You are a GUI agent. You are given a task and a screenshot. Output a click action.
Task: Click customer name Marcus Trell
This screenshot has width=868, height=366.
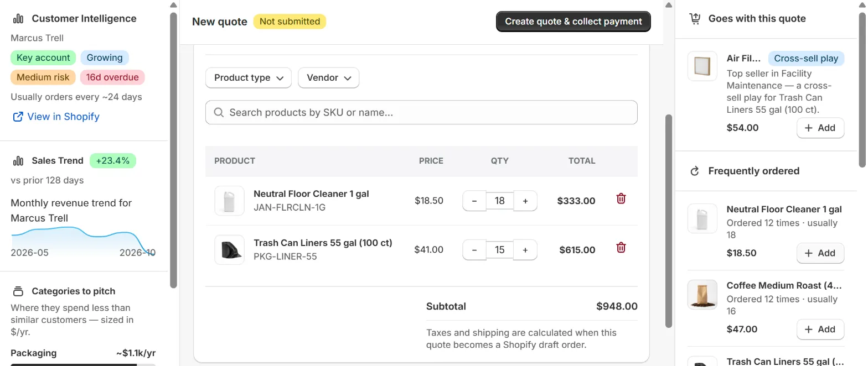37,38
